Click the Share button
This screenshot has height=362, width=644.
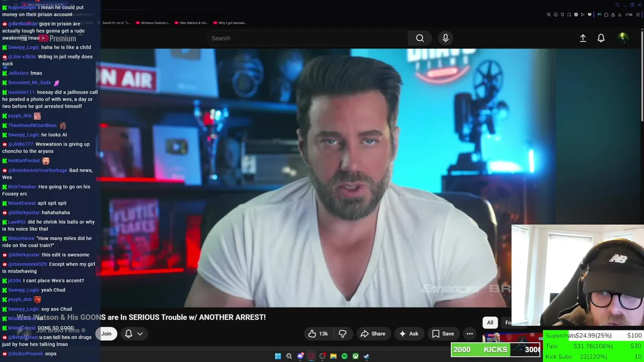tap(373, 334)
